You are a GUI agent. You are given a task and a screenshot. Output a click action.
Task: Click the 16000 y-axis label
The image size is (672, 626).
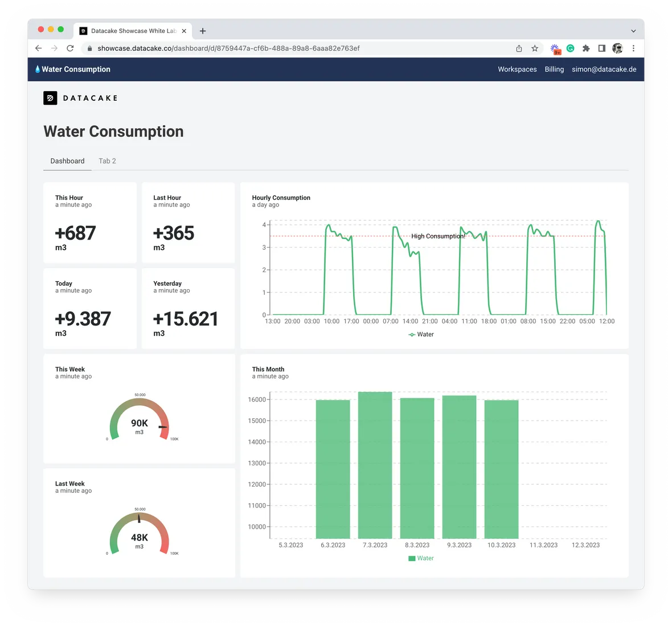coord(257,400)
